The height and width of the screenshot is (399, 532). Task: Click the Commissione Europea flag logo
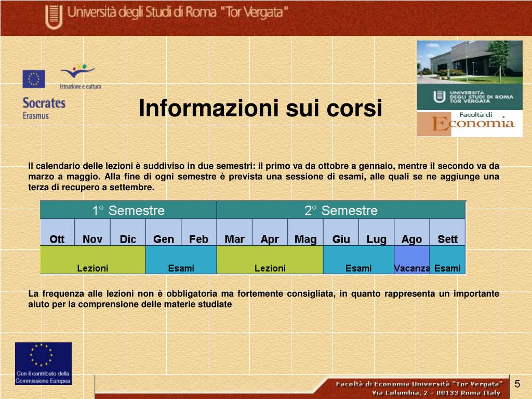[x=43, y=363]
